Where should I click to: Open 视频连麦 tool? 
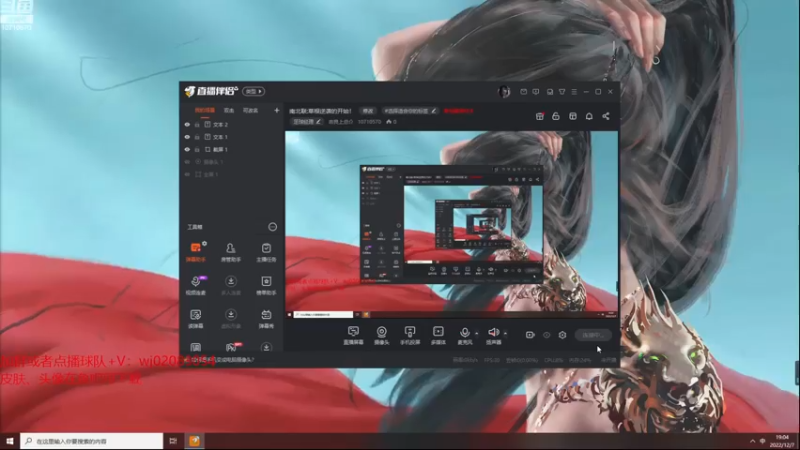pyautogui.click(x=195, y=285)
